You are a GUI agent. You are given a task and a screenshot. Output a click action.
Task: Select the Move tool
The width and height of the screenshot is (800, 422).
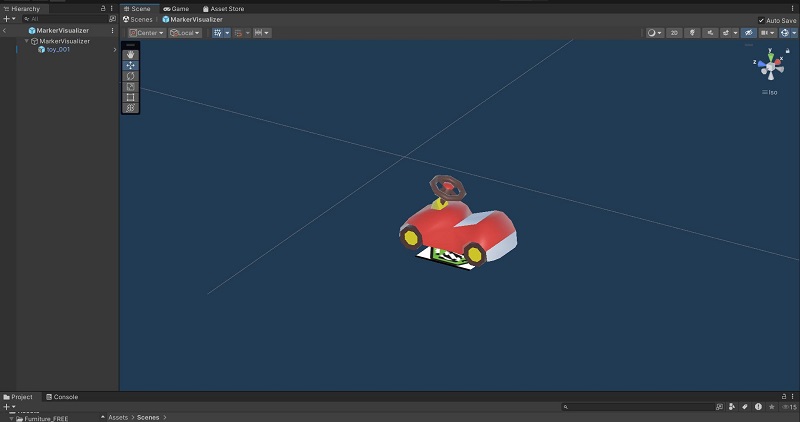point(130,65)
